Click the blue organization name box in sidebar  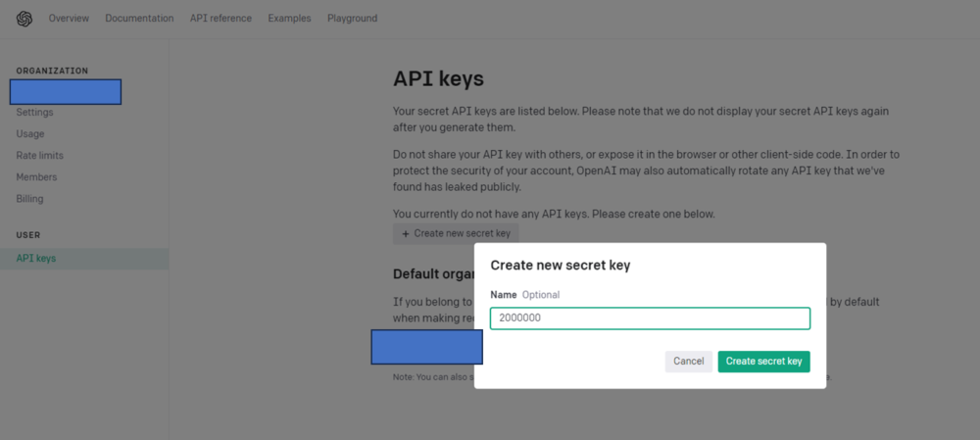tap(66, 92)
